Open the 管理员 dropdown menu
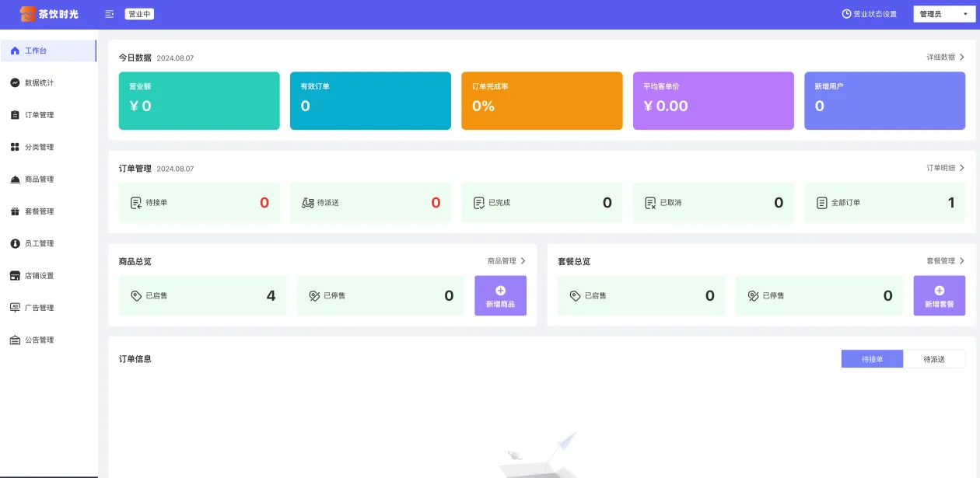Viewport: 980px width, 478px height. click(944, 14)
